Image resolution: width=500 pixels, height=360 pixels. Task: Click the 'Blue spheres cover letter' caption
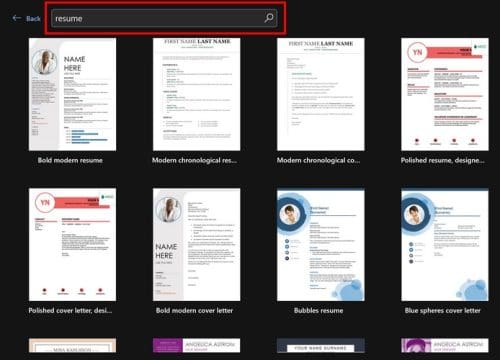point(442,311)
